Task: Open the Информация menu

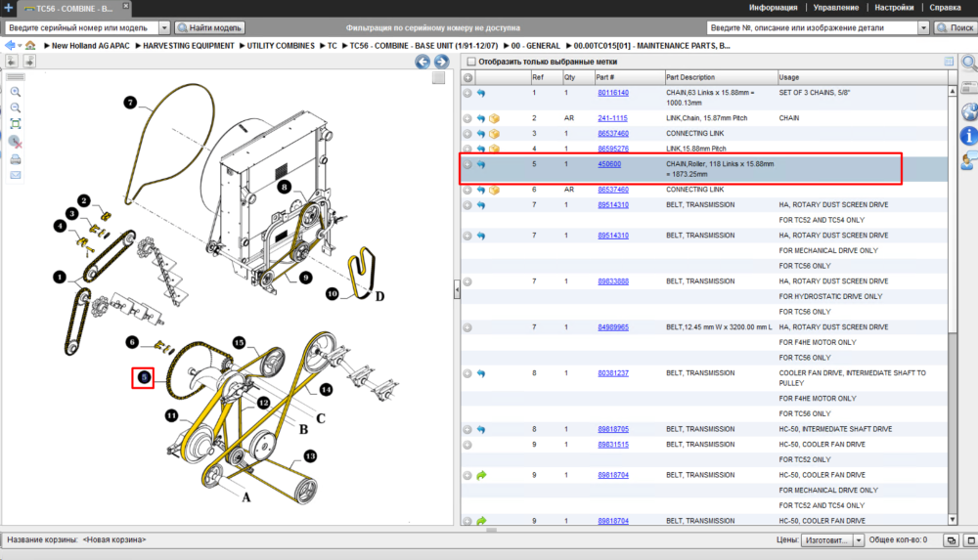Action: 773,8
